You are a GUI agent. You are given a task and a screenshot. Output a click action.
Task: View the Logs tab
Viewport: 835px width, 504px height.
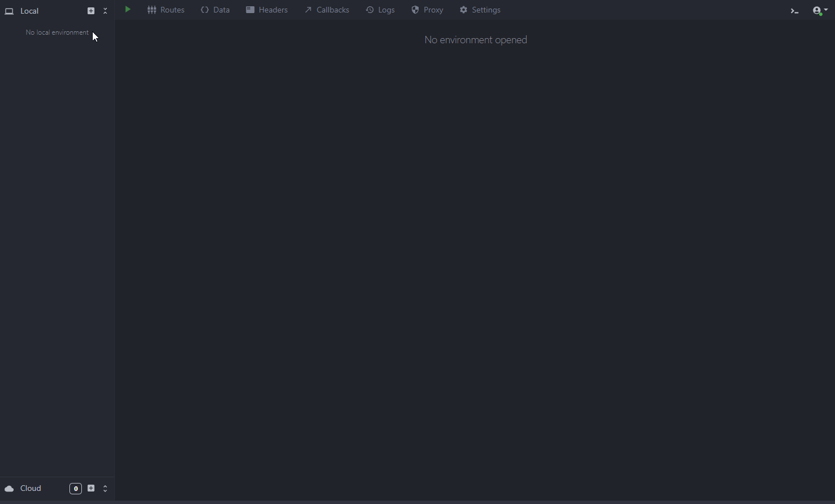click(x=381, y=10)
